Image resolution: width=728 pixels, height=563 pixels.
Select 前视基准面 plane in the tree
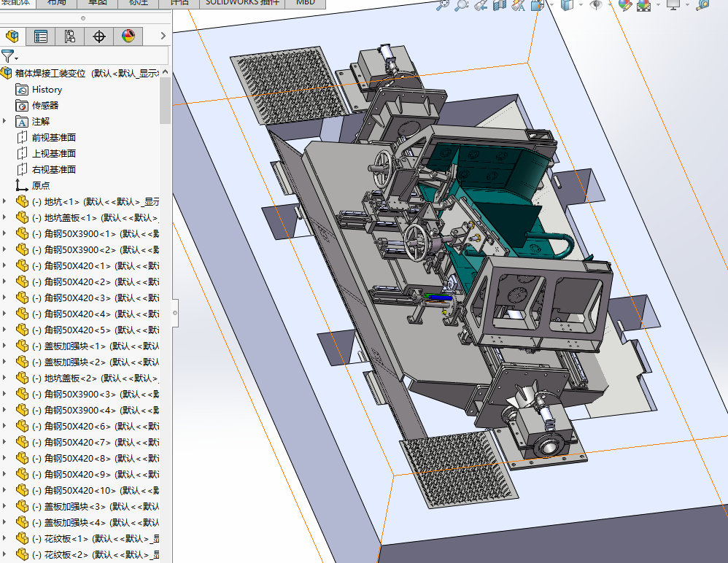click(53, 138)
